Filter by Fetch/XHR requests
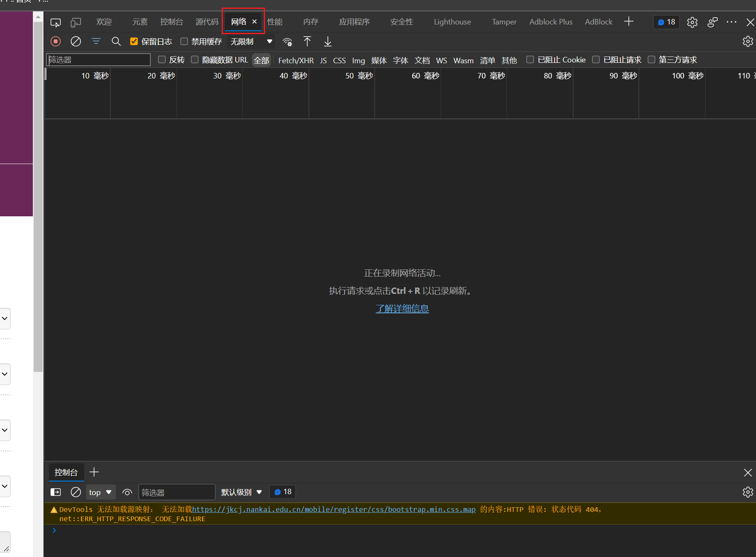 296,60
